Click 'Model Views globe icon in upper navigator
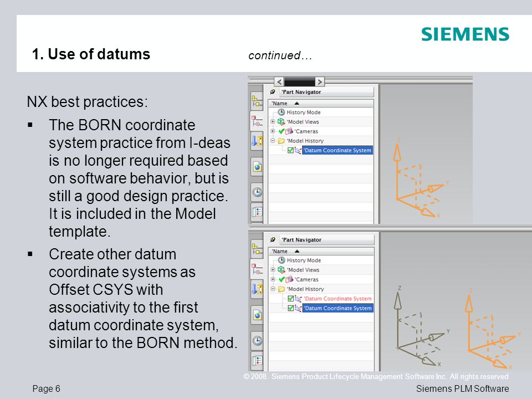 tap(281, 121)
